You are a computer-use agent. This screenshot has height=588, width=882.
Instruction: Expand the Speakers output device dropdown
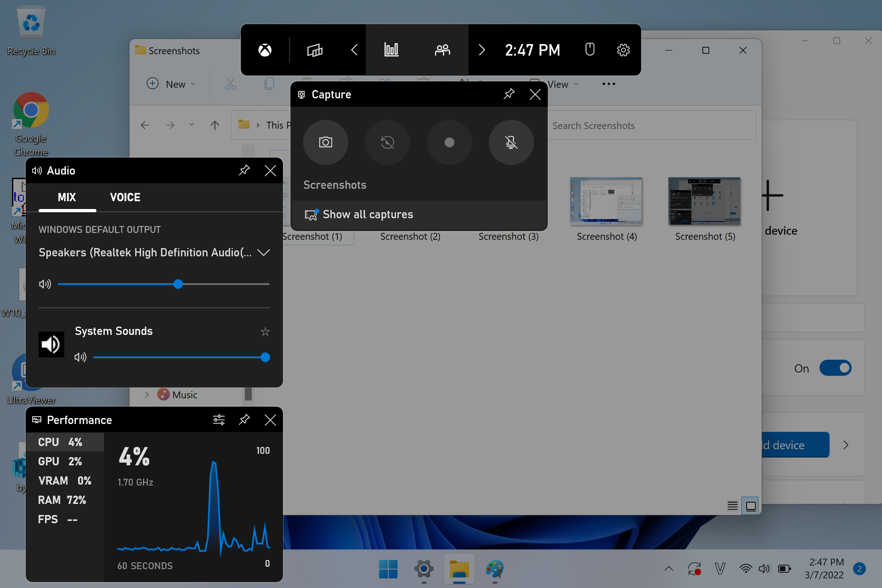[x=264, y=253]
